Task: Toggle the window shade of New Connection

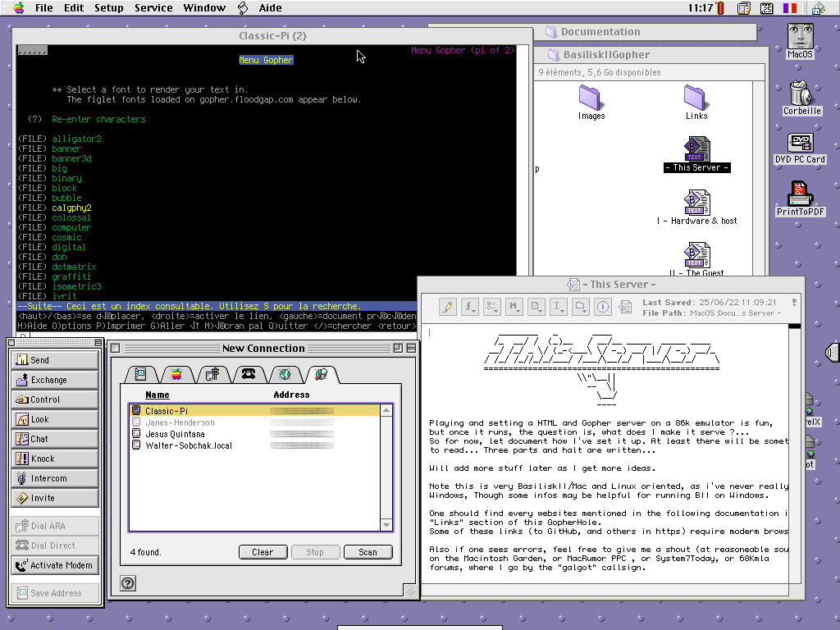Action: tap(411, 349)
